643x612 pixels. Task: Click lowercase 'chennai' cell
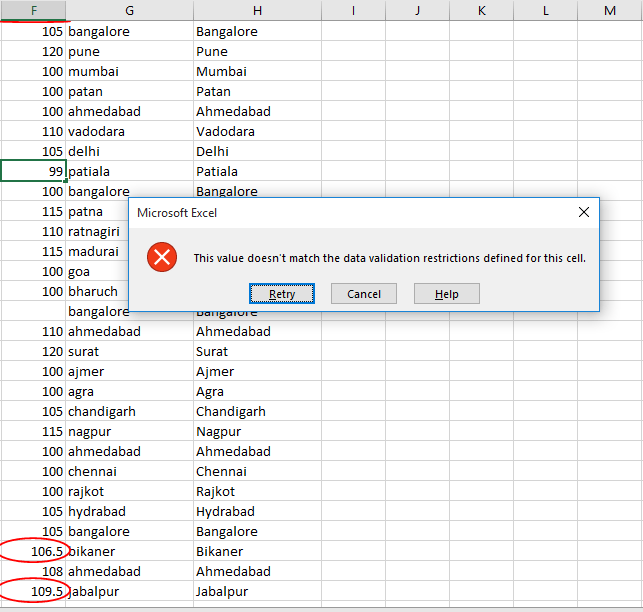tap(129, 471)
